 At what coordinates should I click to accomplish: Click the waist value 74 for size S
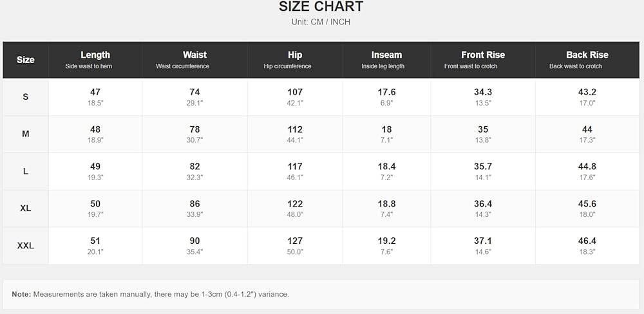194,93
